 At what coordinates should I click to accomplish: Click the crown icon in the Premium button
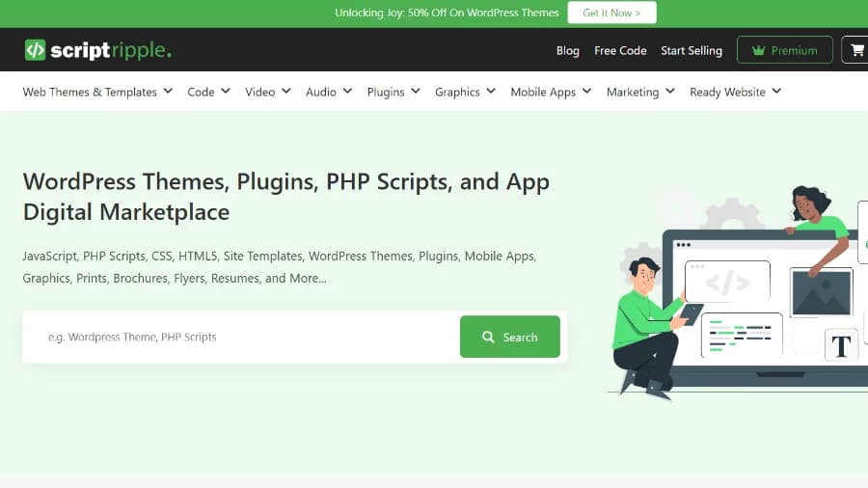pyautogui.click(x=758, y=50)
